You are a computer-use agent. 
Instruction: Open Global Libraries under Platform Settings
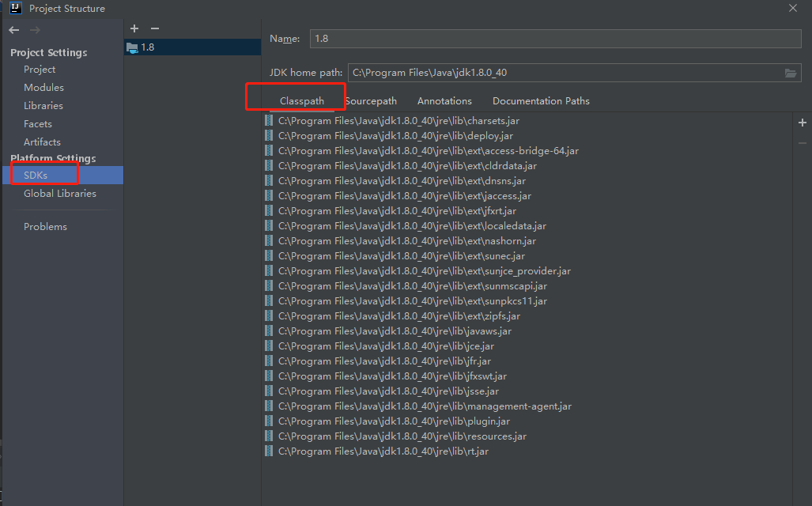(60, 193)
